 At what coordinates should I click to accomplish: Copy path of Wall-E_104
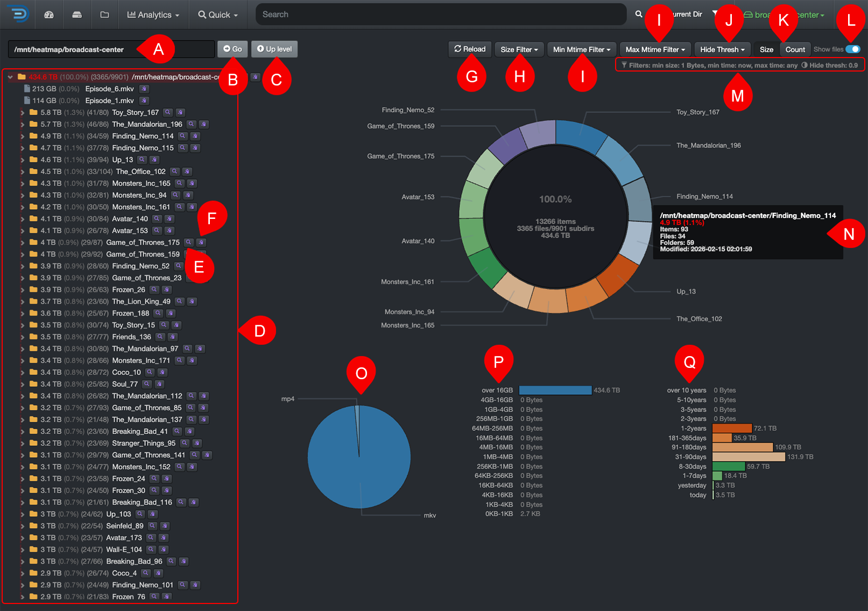[x=164, y=550]
